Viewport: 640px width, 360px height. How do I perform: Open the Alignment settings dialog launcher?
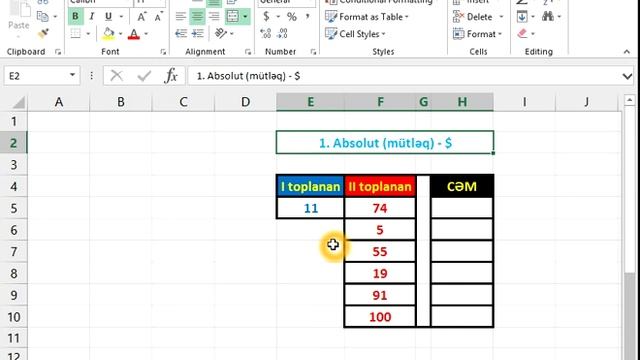[248, 52]
